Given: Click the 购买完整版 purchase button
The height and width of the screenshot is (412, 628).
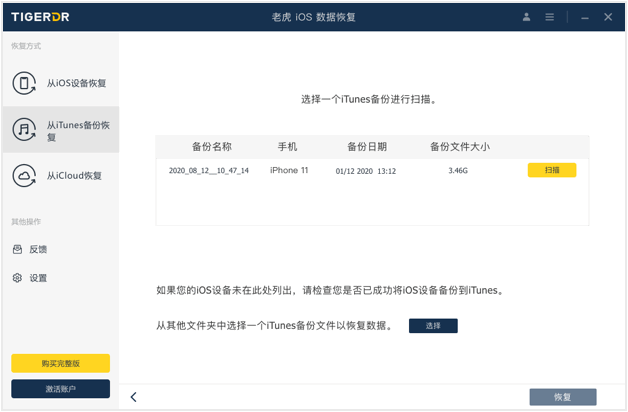Looking at the screenshot, I should (x=60, y=363).
